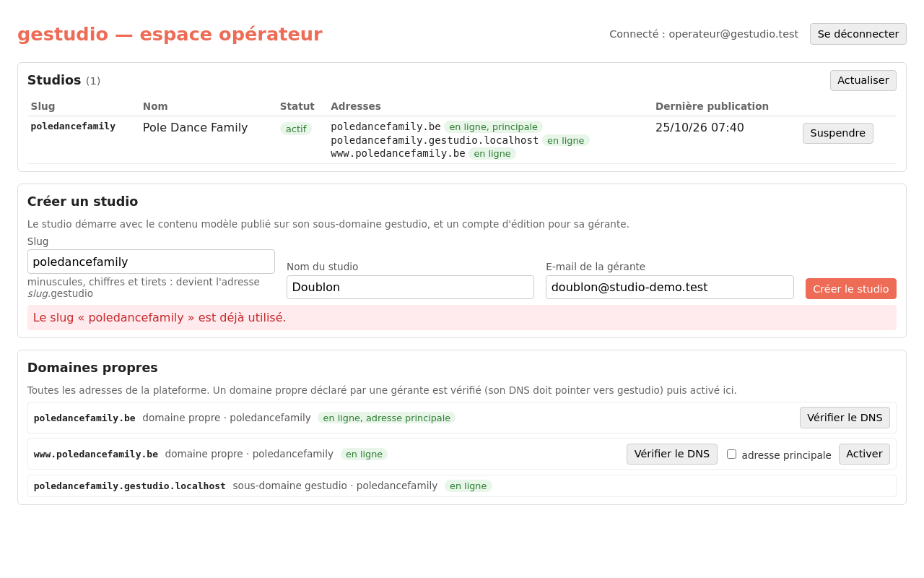924x578 pixels.
Task: Verify DNS for poledancefamily.be row
Action: [x=845, y=418]
